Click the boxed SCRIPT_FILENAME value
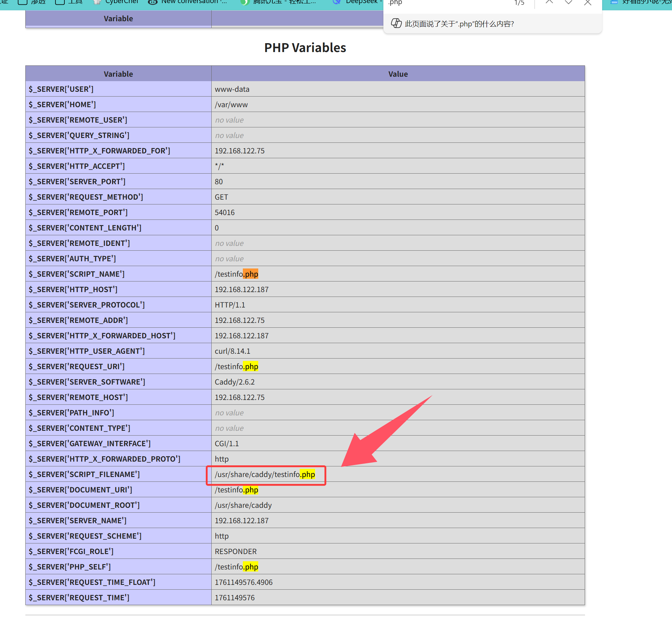 (x=265, y=475)
